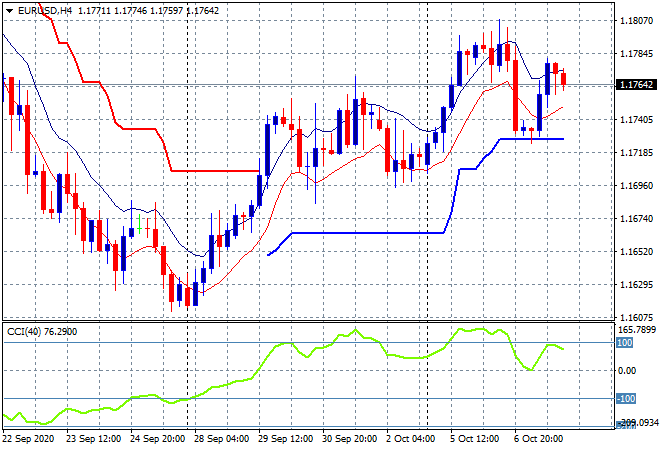Click the 24 Sep 20:00 time label

[x=157, y=439]
